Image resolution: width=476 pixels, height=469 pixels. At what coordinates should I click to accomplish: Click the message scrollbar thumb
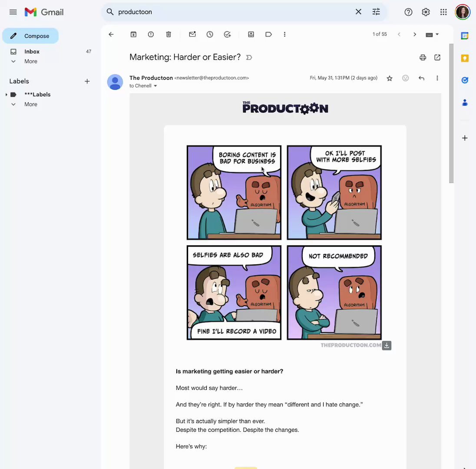(x=451, y=113)
